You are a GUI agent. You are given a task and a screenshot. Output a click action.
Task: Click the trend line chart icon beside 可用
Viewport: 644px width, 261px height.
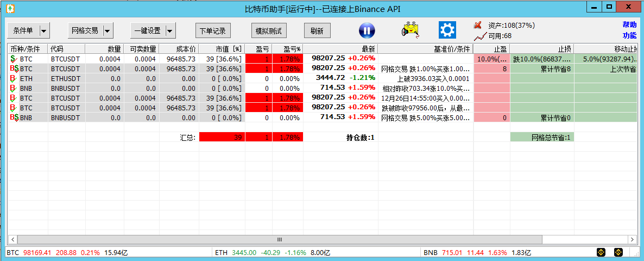point(479,36)
